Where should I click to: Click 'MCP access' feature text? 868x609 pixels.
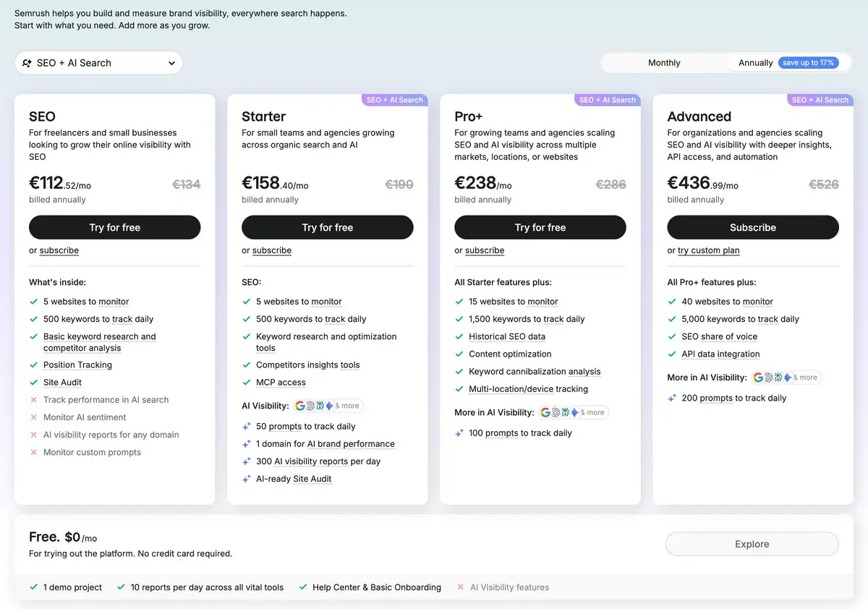(281, 383)
